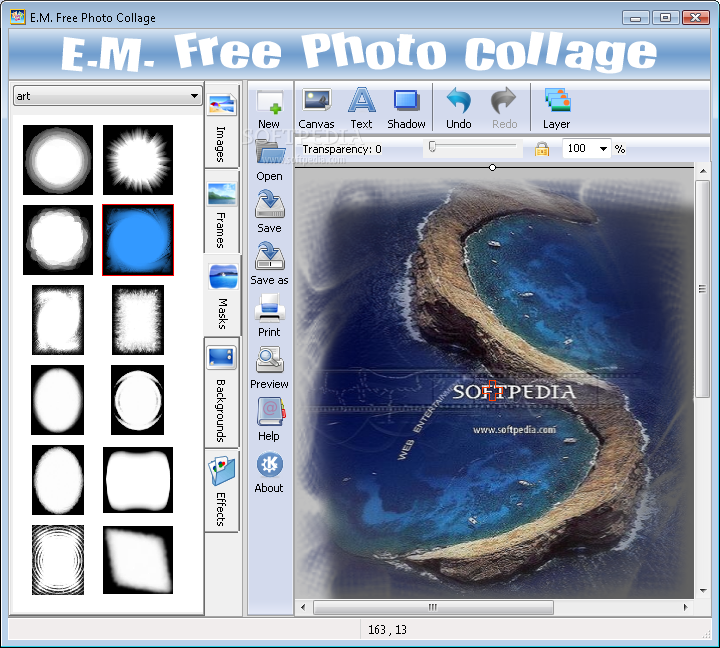This screenshot has height=648, width=720.
Task: Open the Help book icon
Action: point(270,412)
